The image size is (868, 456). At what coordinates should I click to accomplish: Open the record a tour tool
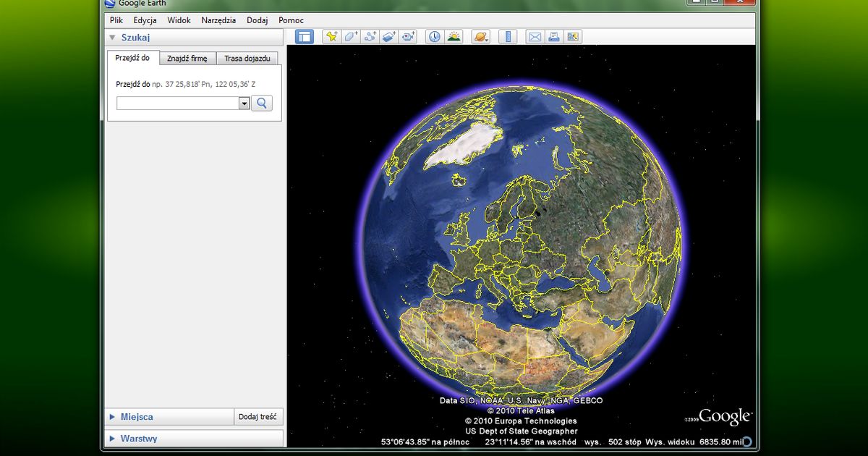tap(408, 36)
